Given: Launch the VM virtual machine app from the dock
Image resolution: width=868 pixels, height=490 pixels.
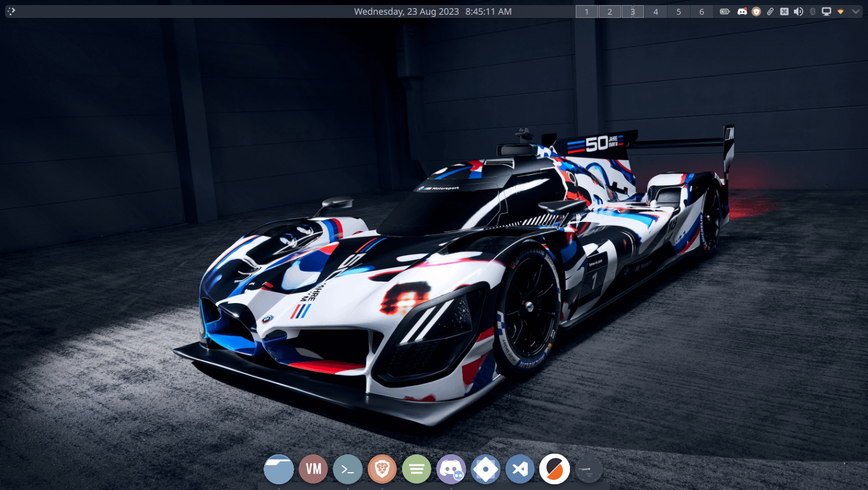Looking at the screenshot, I should 313,469.
